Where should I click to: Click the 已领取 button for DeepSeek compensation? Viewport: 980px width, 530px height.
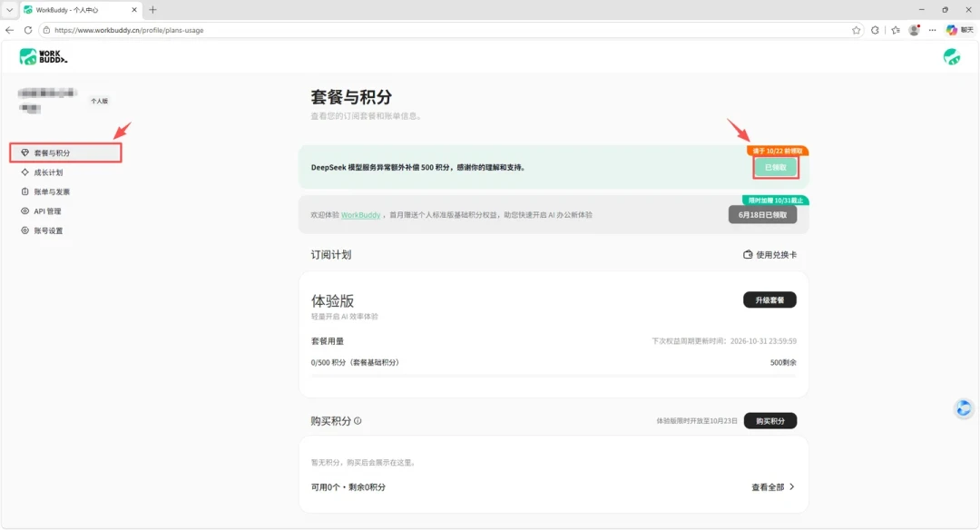776,168
